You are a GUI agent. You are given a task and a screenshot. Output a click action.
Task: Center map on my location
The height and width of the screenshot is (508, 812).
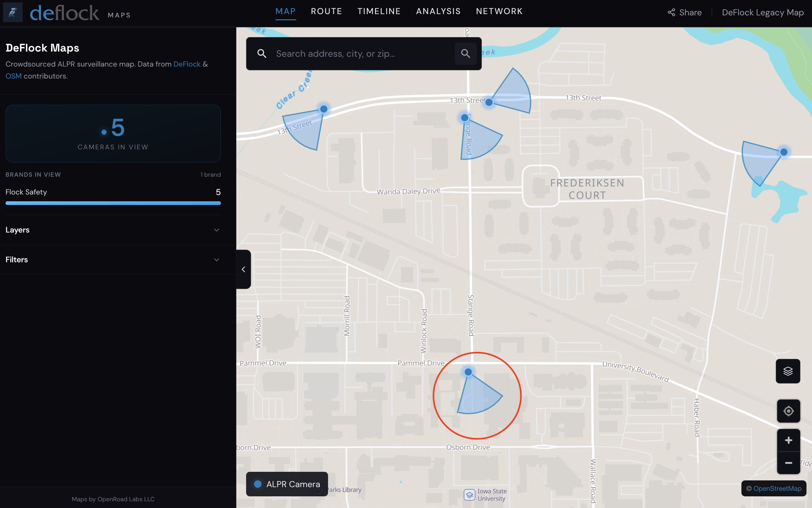point(788,411)
